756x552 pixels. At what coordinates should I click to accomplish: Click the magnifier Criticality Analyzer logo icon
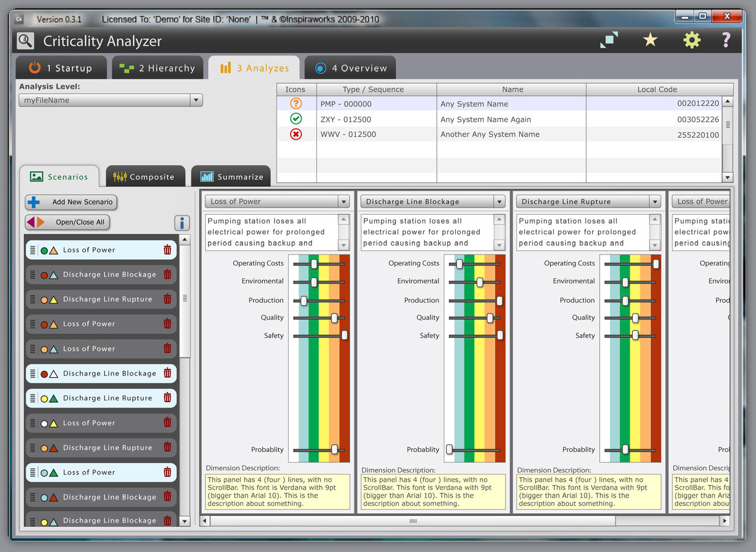26,40
